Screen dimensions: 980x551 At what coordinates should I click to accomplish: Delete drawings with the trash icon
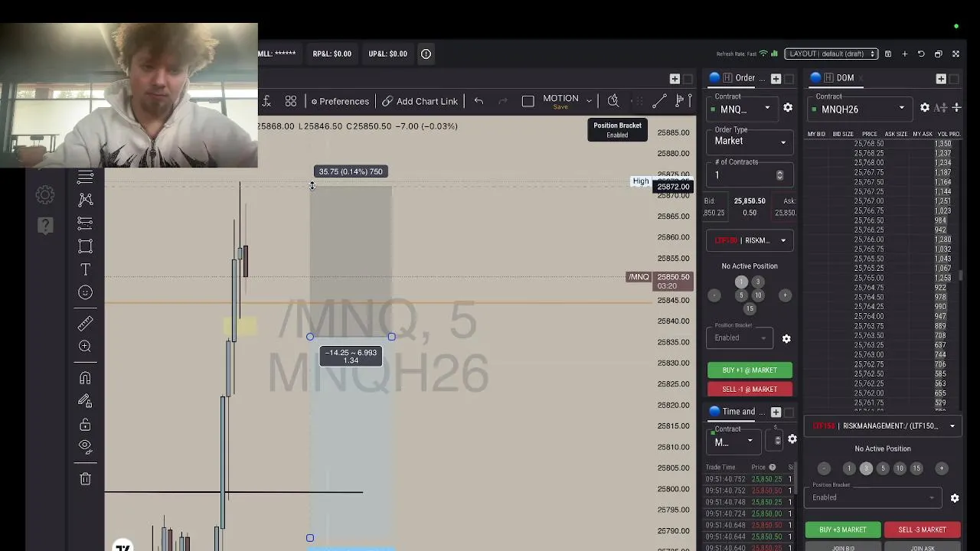85,479
